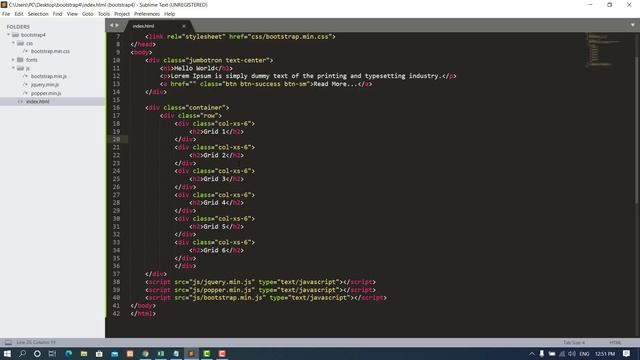Open bootstrap.min.js from the sidebar
This screenshot has height=360, width=640.
coord(49,76)
